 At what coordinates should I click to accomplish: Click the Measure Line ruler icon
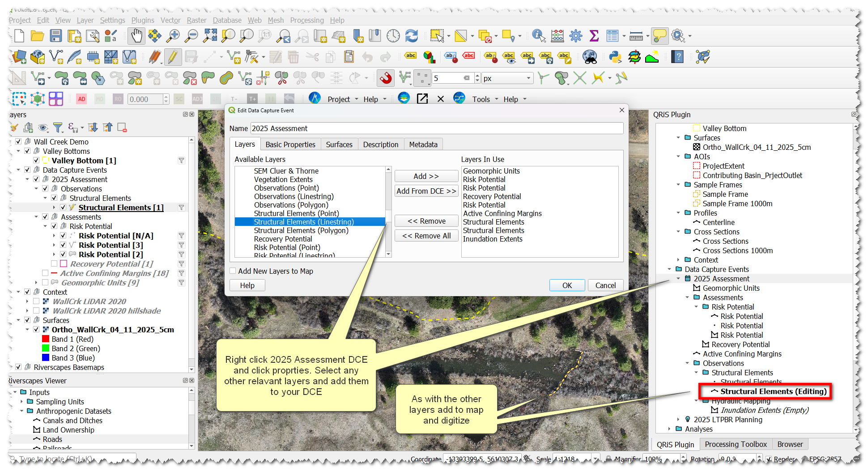[x=636, y=36]
